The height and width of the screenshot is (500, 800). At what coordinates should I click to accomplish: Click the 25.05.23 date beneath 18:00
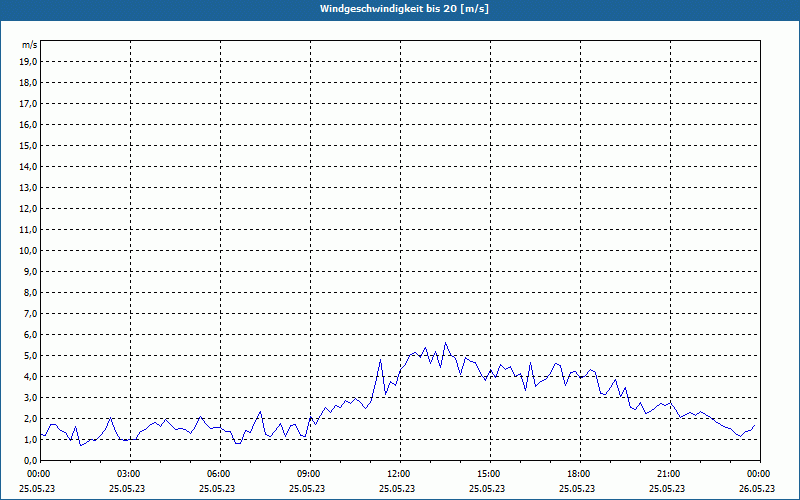pyautogui.click(x=578, y=488)
